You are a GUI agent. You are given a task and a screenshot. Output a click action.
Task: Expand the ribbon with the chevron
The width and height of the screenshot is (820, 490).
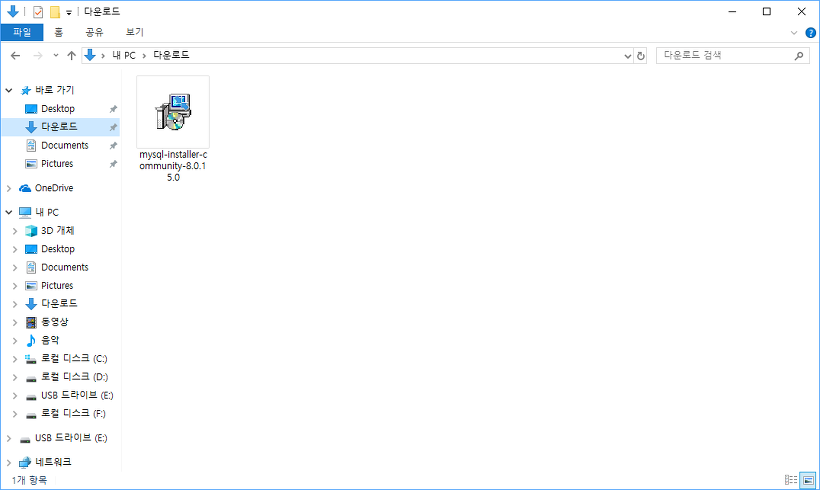point(794,32)
